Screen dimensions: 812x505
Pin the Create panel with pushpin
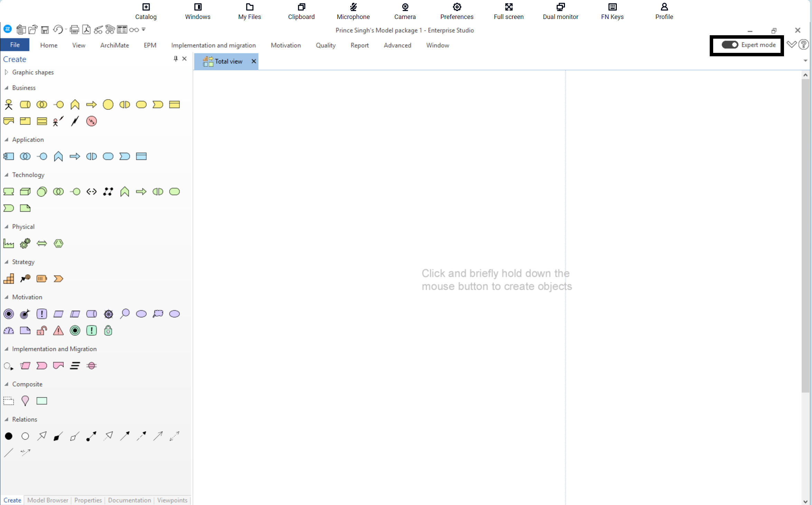[x=176, y=59]
